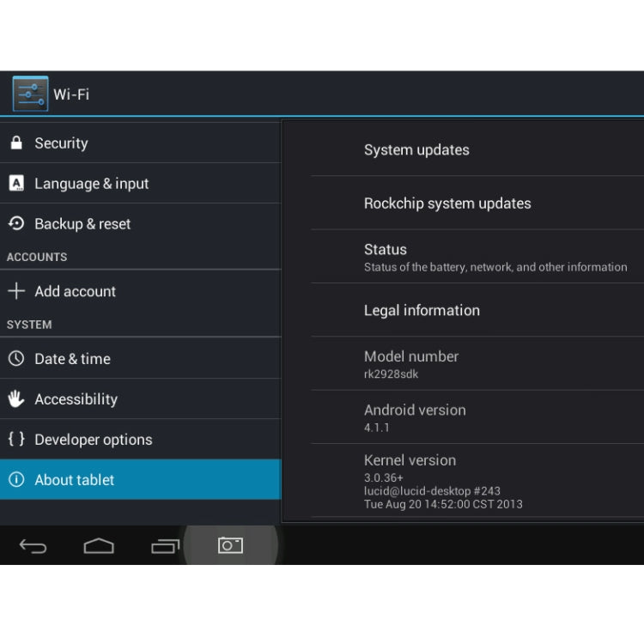Click the hand icon for Accessibility
The height and width of the screenshot is (644, 644).
click(16, 398)
